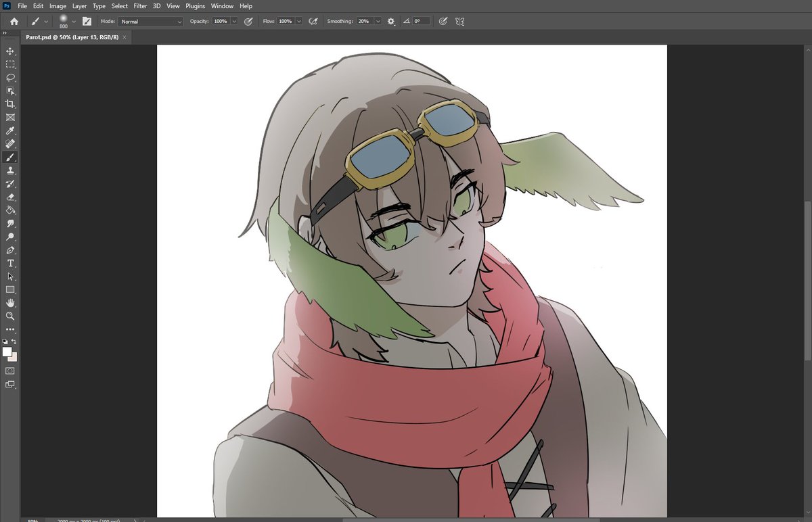
Task: Select the Object Selection tool
Action: (x=10, y=91)
